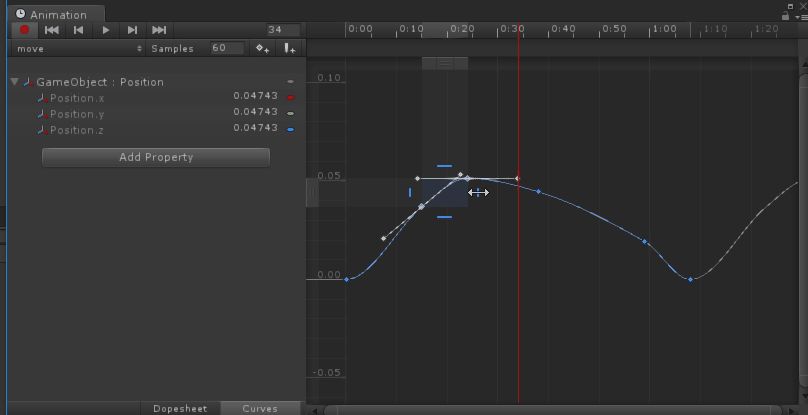Toggle the Animation window lock icon
808x415 pixels.
pos(785,16)
